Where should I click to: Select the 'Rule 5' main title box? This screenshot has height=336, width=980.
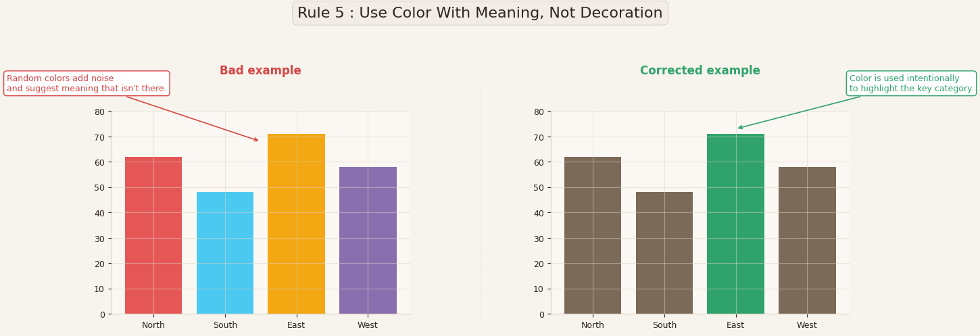[480, 14]
